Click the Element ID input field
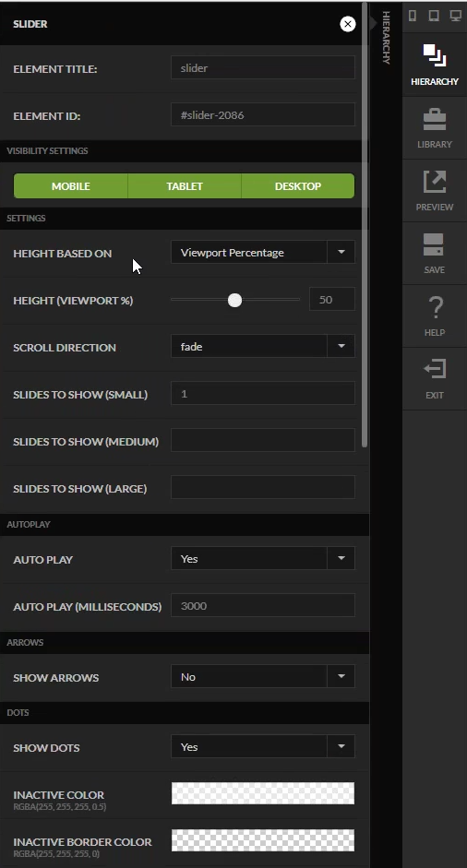467x868 pixels. point(263,114)
